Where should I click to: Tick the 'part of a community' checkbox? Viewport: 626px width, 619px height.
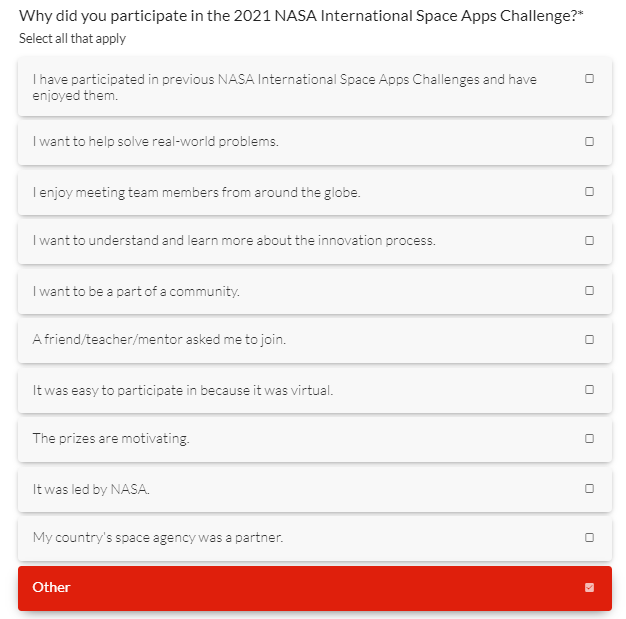(x=589, y=291)
